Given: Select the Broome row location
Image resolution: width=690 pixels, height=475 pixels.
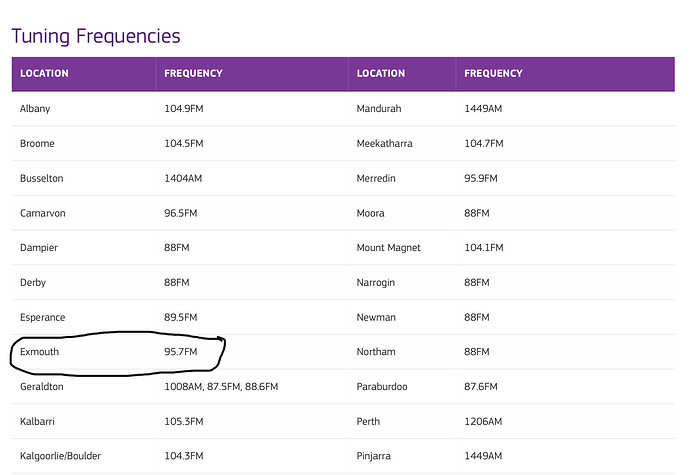Looking at the screenshot, I should [38, 143].
